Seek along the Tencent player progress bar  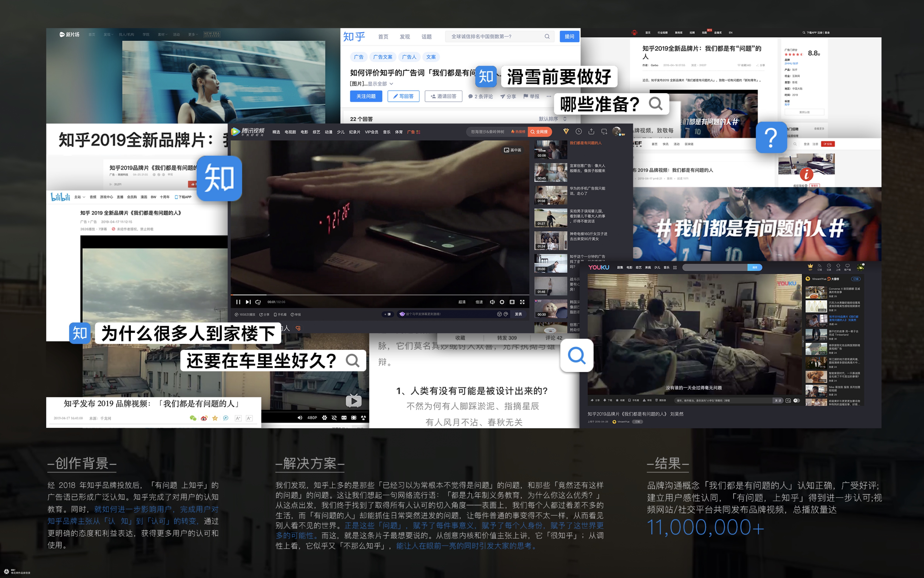pos(380,295)
